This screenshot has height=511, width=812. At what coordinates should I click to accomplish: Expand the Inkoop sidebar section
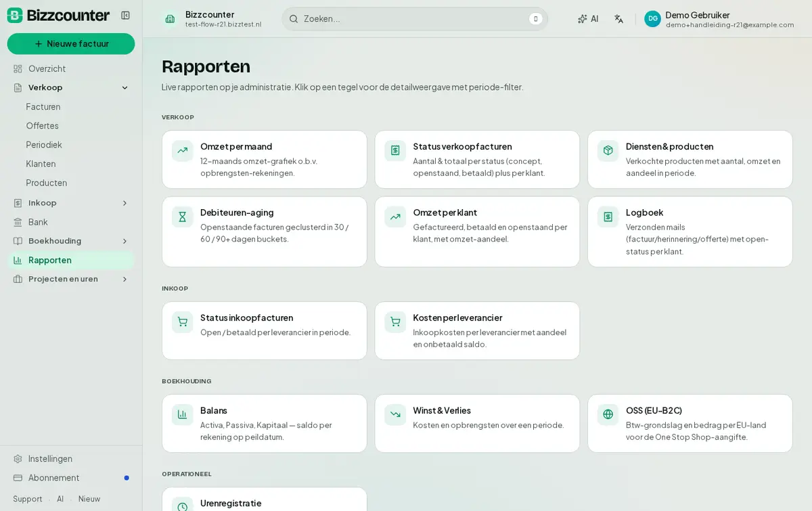125,203
